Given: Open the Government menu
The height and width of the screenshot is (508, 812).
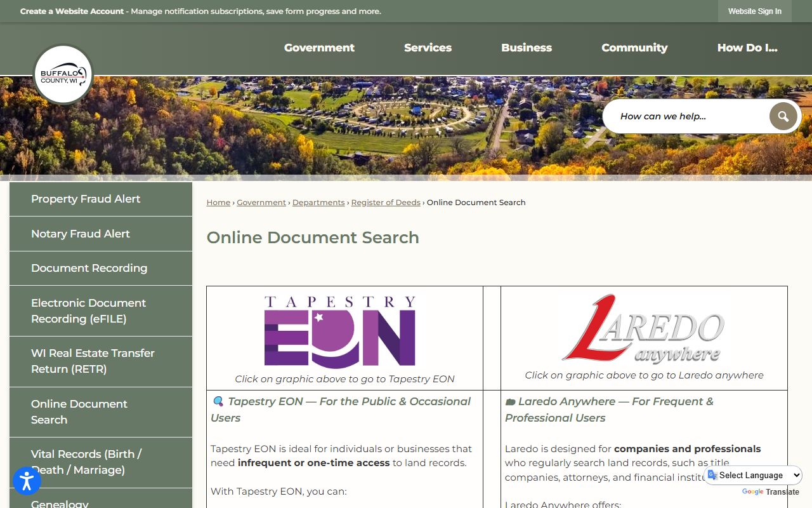Looking at the screenshot, I should click(x=319, y=48).
